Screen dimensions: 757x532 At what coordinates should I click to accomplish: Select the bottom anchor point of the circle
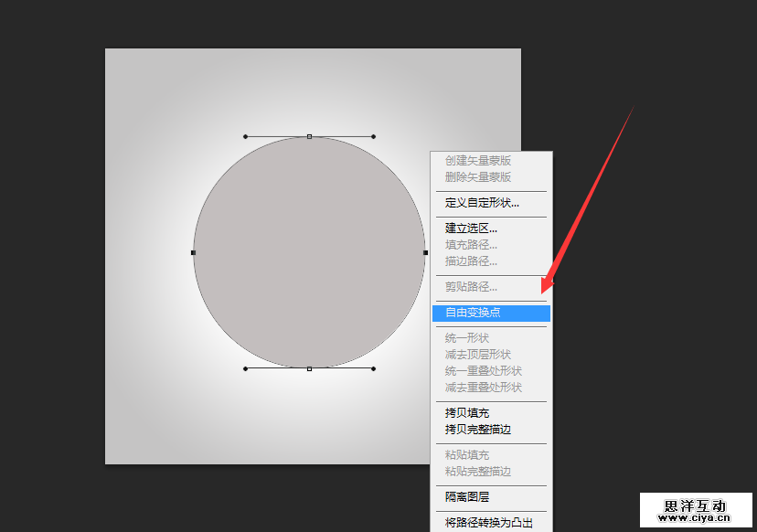[x=308, y=369]
